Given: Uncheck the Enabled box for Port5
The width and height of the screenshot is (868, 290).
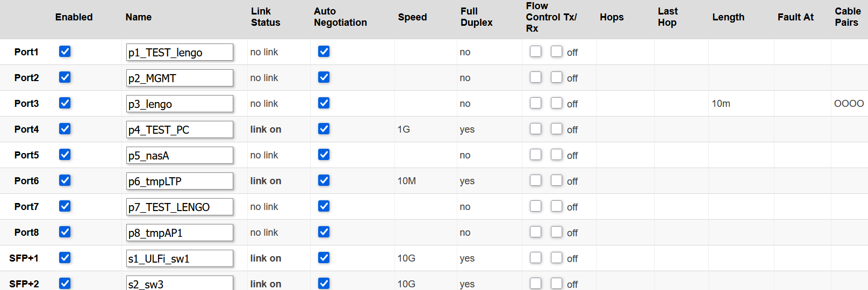Looking at the screenshot, I should coord(65,155).
